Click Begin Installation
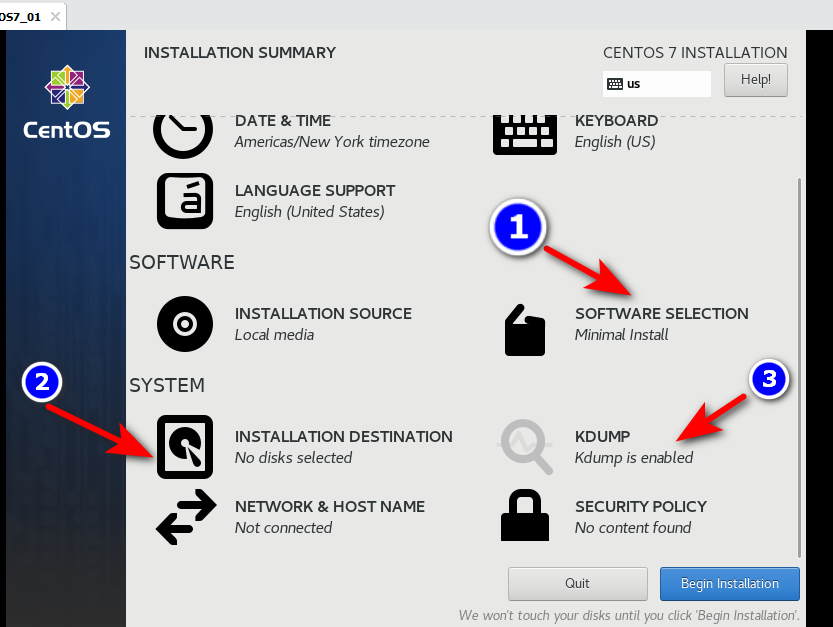Image resolution: width=833 pixels, height=627 pixels. click(x=729, y=583)
